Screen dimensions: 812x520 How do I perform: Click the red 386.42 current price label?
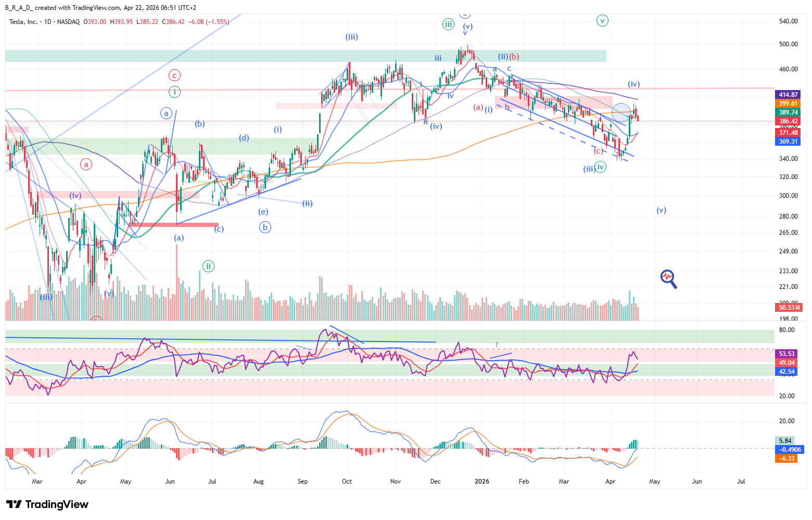[x=788, y=121]
